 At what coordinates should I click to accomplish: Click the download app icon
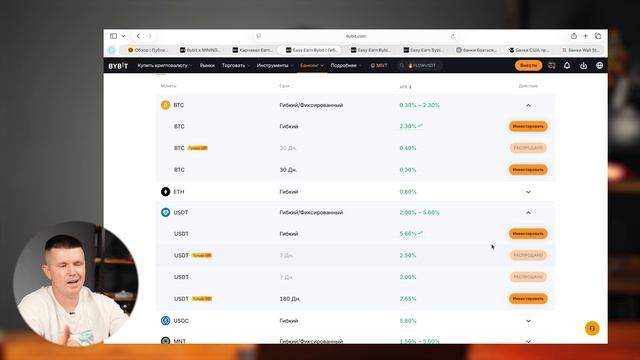click(x=583, y=65)
